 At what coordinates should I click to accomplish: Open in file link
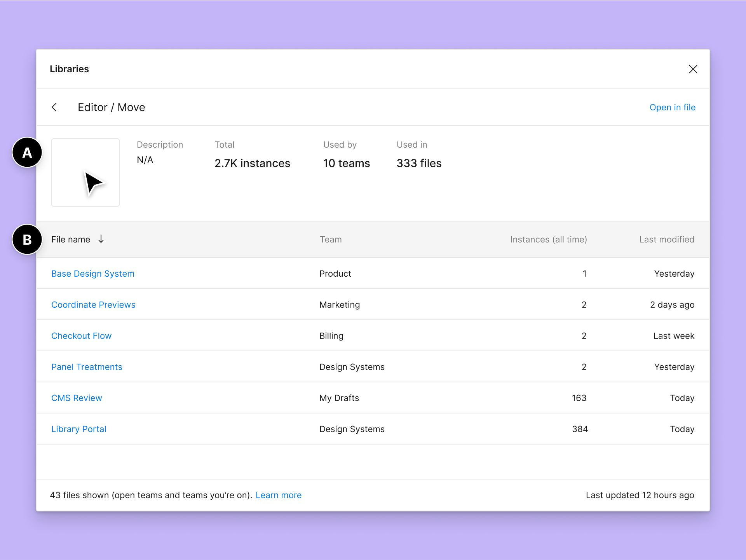coord(672,107)
